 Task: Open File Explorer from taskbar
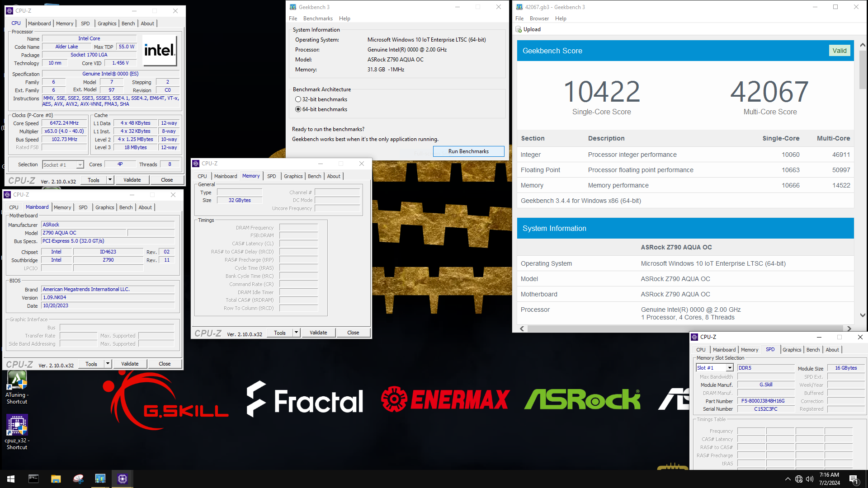(x=56, y=479)
